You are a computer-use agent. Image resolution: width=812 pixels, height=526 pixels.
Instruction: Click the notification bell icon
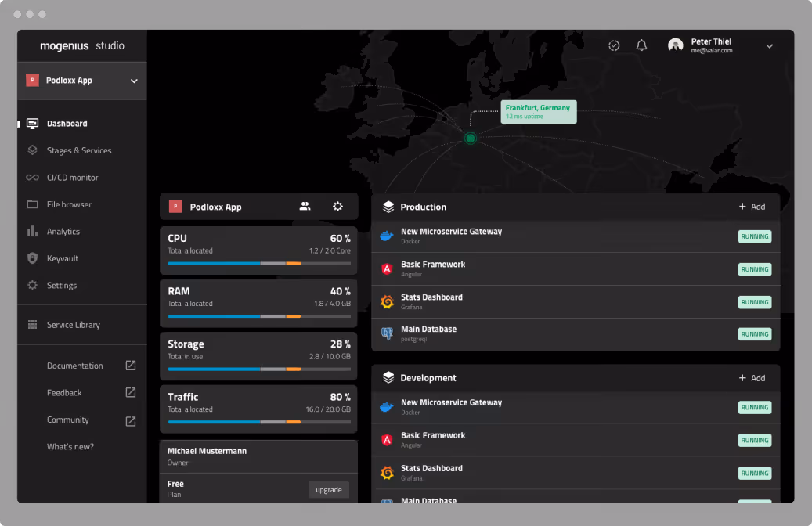point(641,45)
